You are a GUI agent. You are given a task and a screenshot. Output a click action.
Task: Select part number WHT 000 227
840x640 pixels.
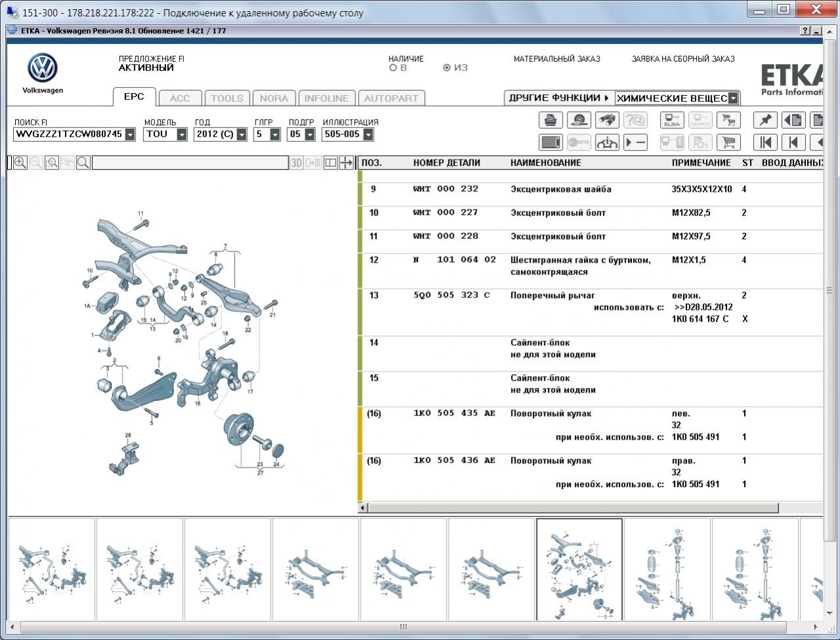(446, 213)
